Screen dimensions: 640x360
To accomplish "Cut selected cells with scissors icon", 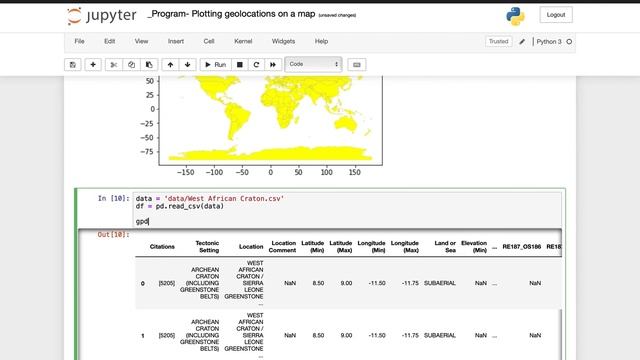I will 114,64.
